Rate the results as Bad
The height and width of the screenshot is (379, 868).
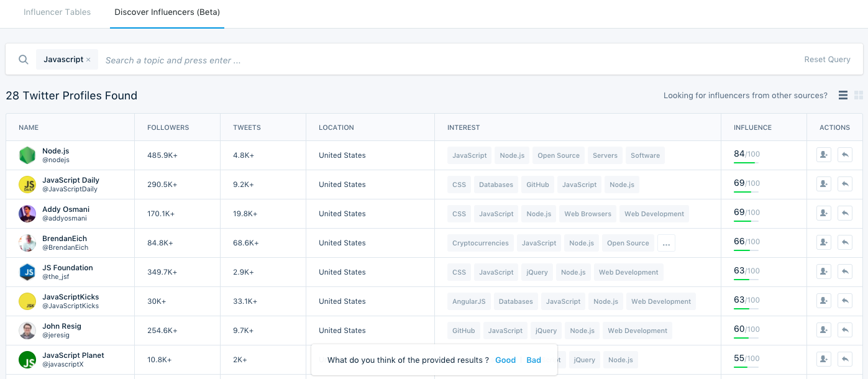534,360
